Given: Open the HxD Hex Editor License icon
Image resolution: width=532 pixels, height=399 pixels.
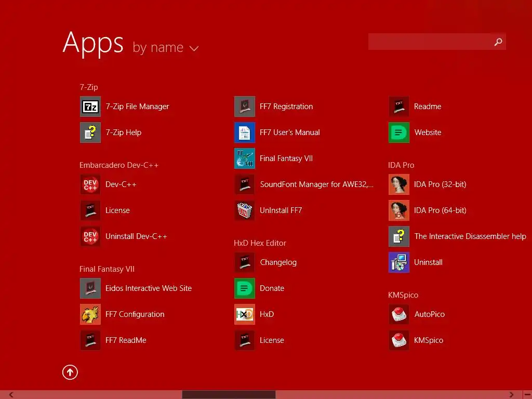Looking at the screenshot, I should point(245,340).
